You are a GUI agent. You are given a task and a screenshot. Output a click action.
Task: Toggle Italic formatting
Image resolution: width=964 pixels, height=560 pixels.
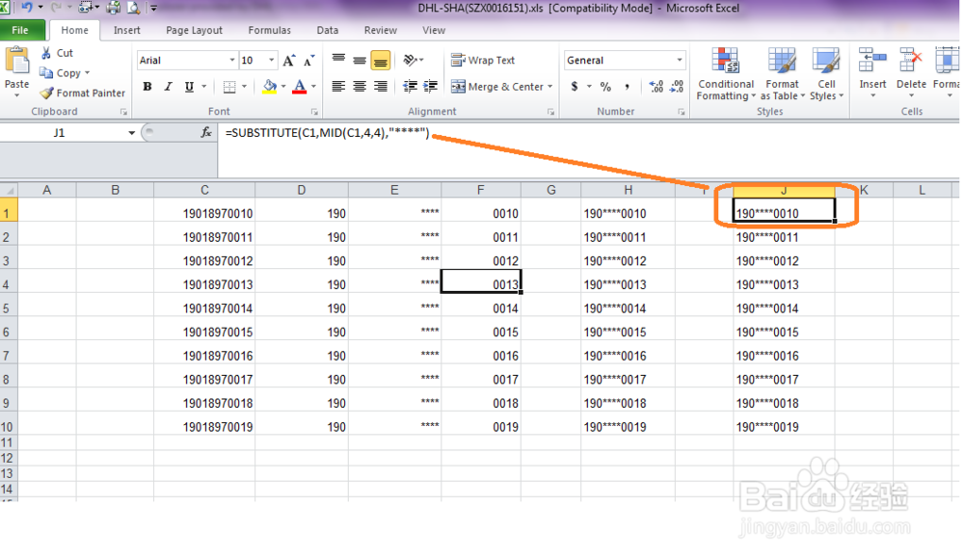(x=168, y=87)
